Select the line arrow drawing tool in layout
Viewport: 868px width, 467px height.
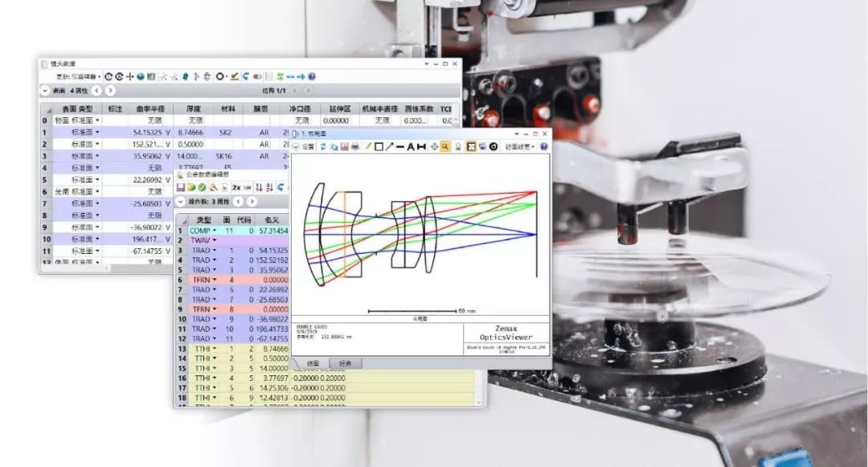389,147
